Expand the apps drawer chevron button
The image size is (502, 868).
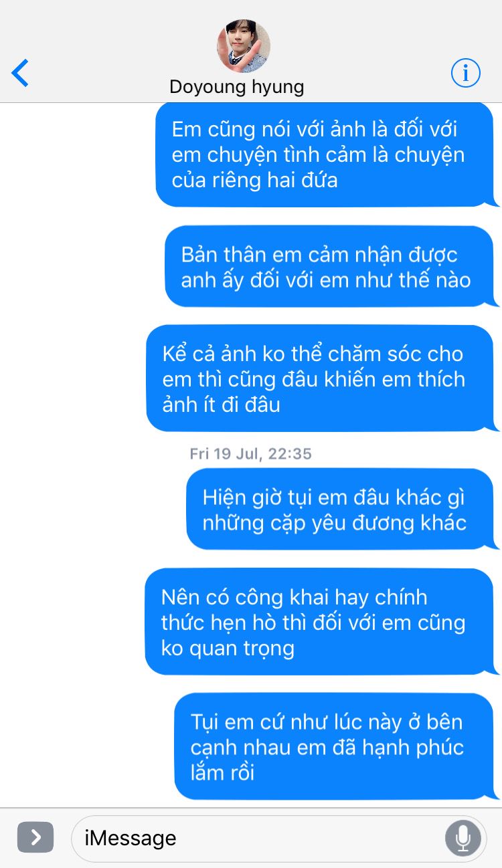[x=35, y=837]
